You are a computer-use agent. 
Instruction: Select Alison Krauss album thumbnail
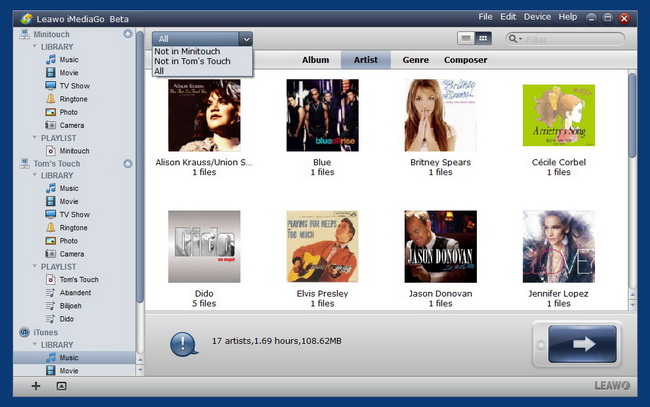click(204, 115)
